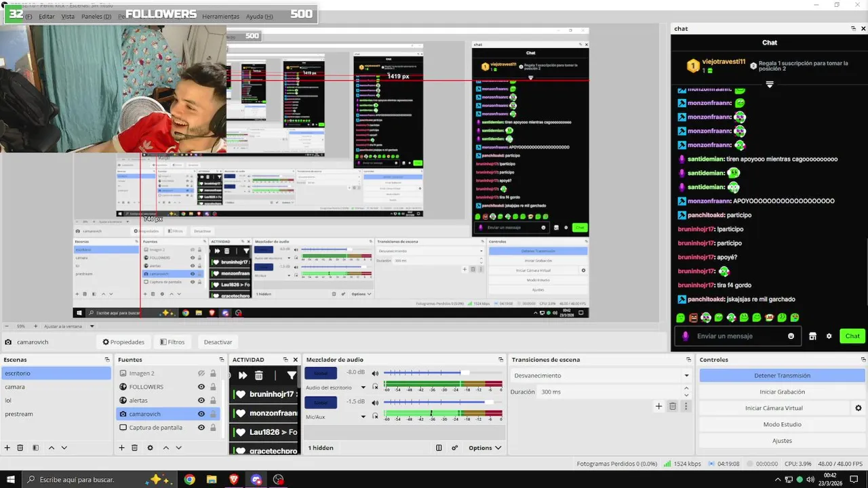The image size is (868, 488).
Task: Open source properties gear in Fuentes toolbar
Action: [150, 448]
